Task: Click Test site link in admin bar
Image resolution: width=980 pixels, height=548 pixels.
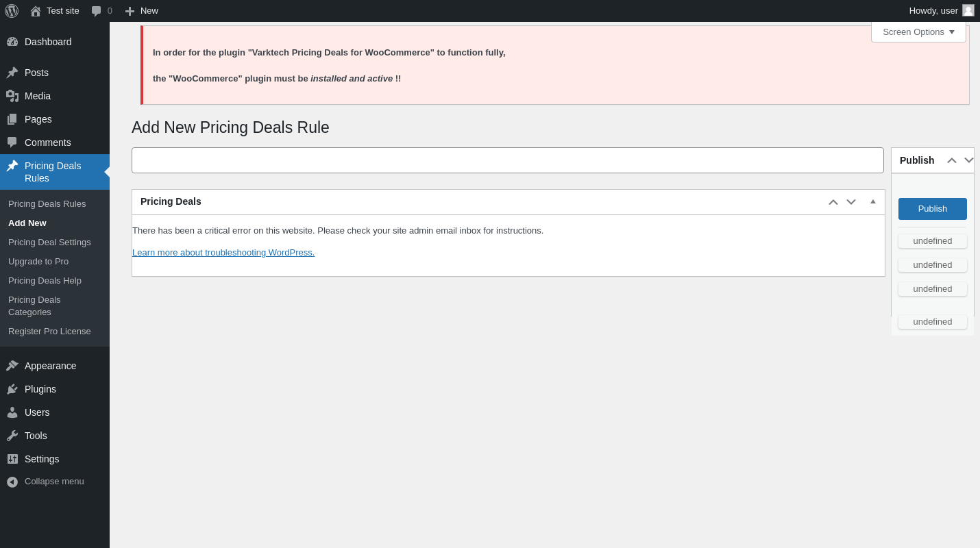Action: click(x=63, y=11)
